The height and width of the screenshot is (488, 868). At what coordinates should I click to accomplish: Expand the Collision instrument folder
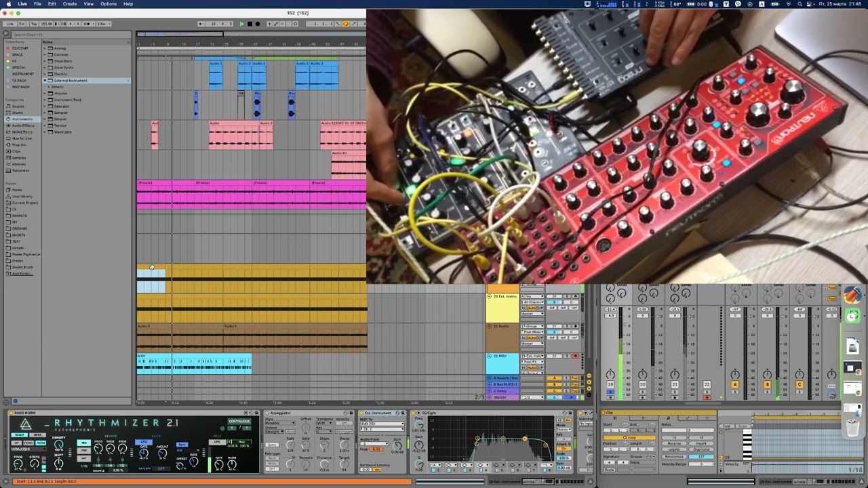45,55
